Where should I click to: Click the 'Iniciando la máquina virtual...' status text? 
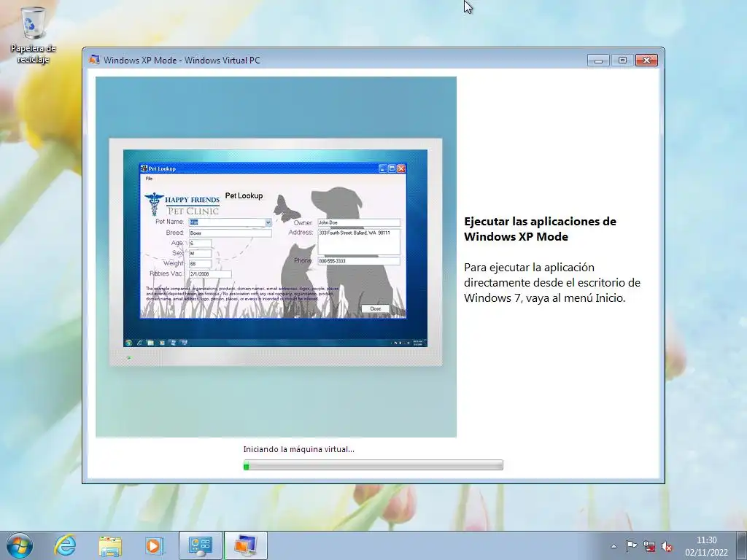point(298,449)
